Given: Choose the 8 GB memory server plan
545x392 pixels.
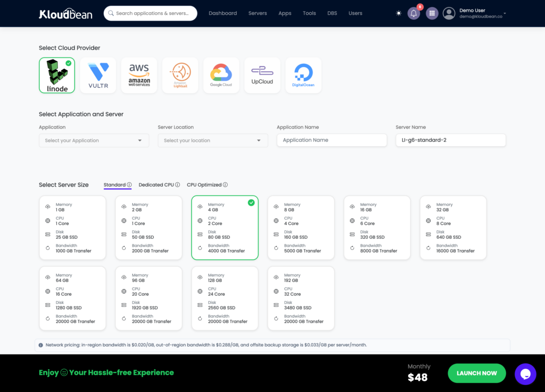Looking at the screenshot, I should tap(301, 228).
